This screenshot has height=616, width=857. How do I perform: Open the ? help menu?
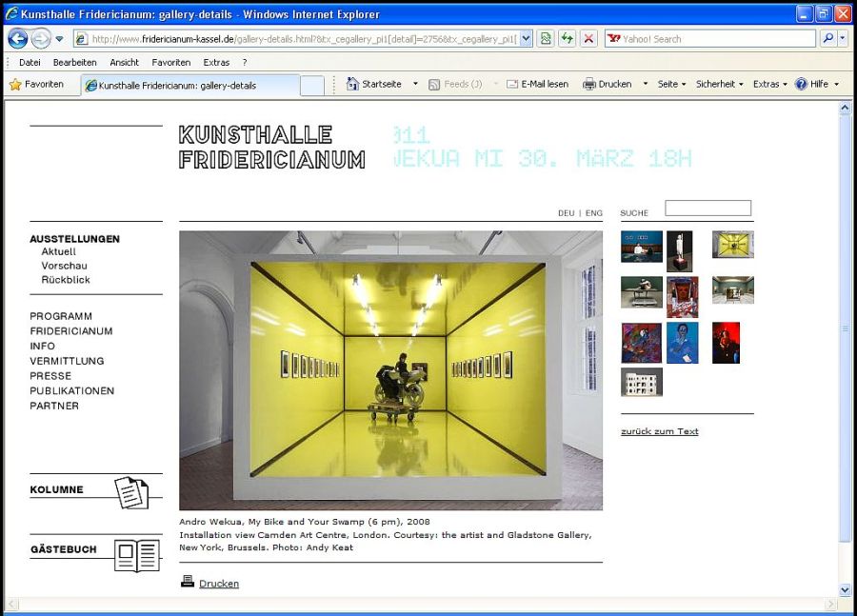245,62
